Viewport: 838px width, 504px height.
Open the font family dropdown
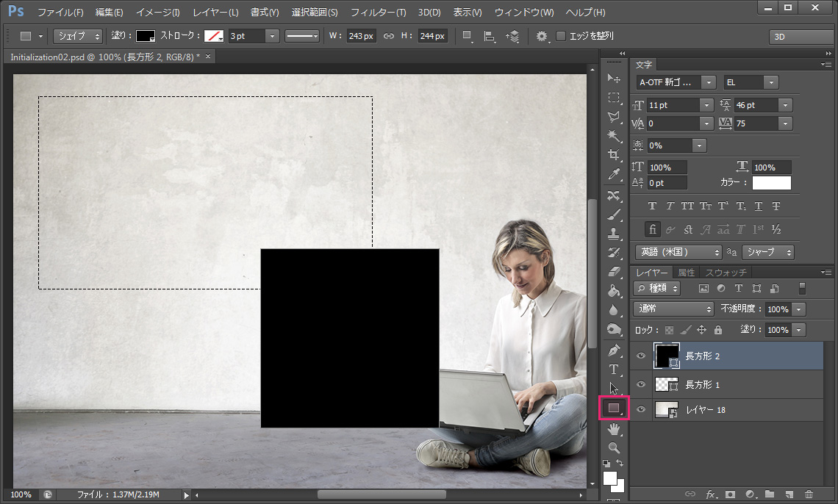click(707, 82)
